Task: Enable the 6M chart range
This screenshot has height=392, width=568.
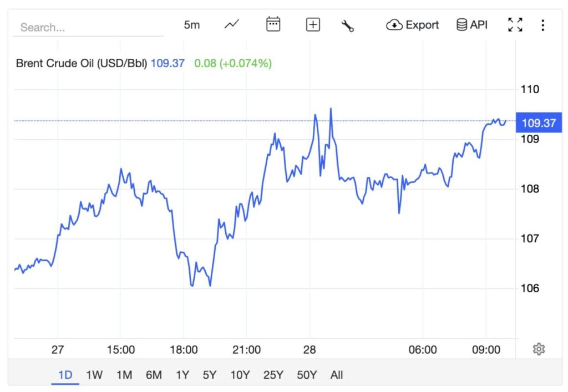Action: tap(154, 375)
